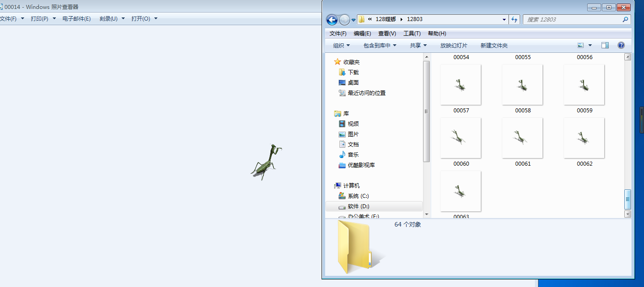This screenshot has height=287, width=644.
Task: Click Explorer's Forward arrow button
Action: point(344,20)
